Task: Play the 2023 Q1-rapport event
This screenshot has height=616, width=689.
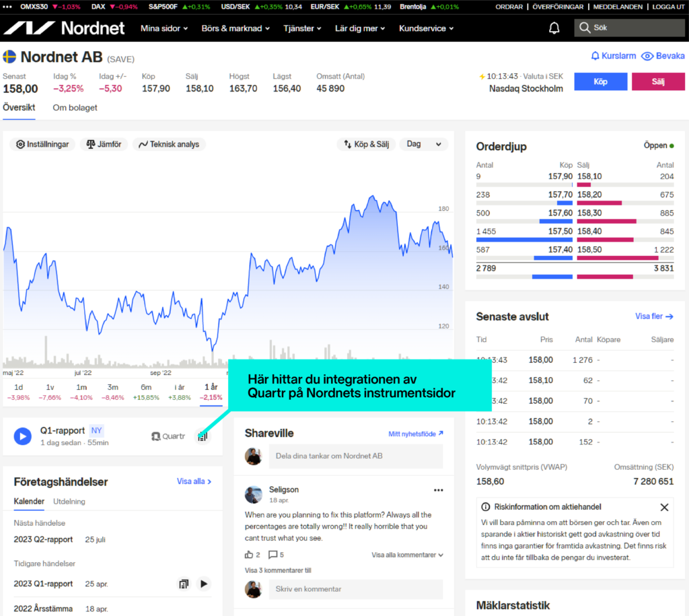Action: 204,584
